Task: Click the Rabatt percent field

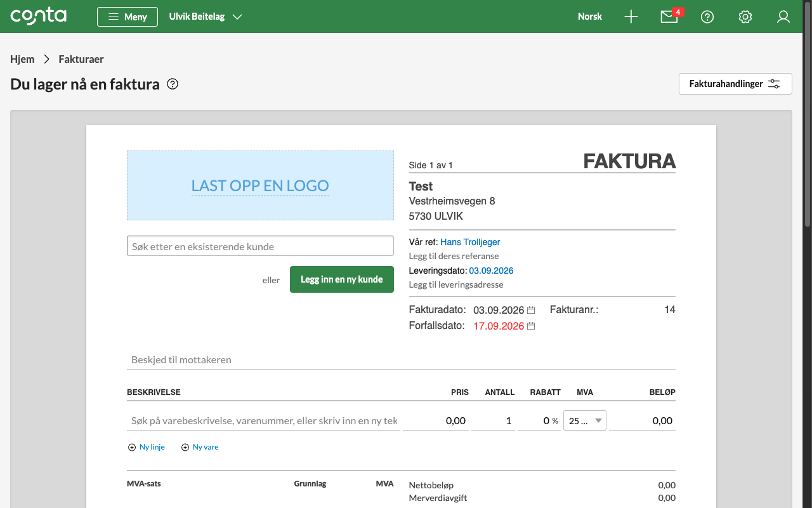Action: pyautogui.click(x=539, y=420)
